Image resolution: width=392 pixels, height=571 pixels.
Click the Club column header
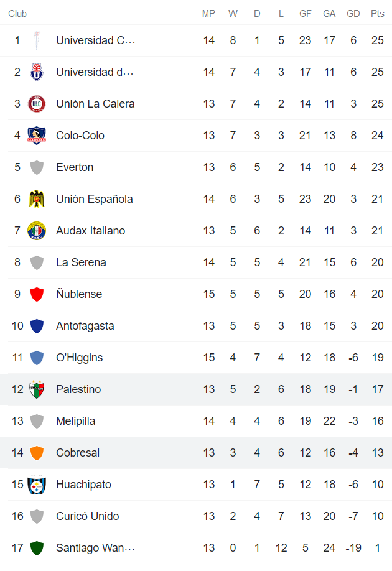(17, 14)
